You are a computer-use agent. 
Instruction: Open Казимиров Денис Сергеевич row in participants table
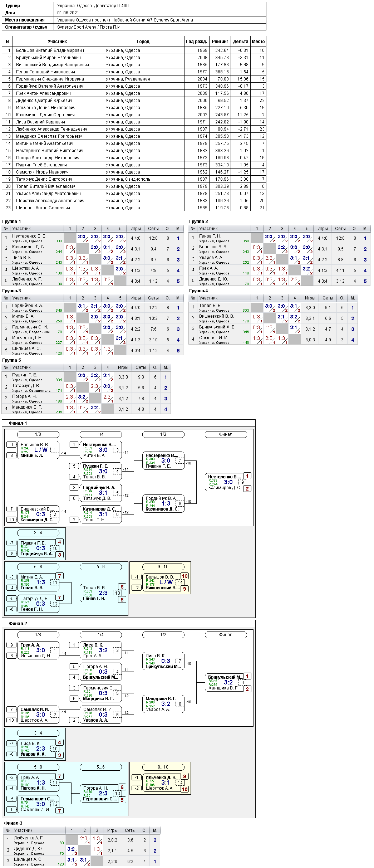(134, 115)
